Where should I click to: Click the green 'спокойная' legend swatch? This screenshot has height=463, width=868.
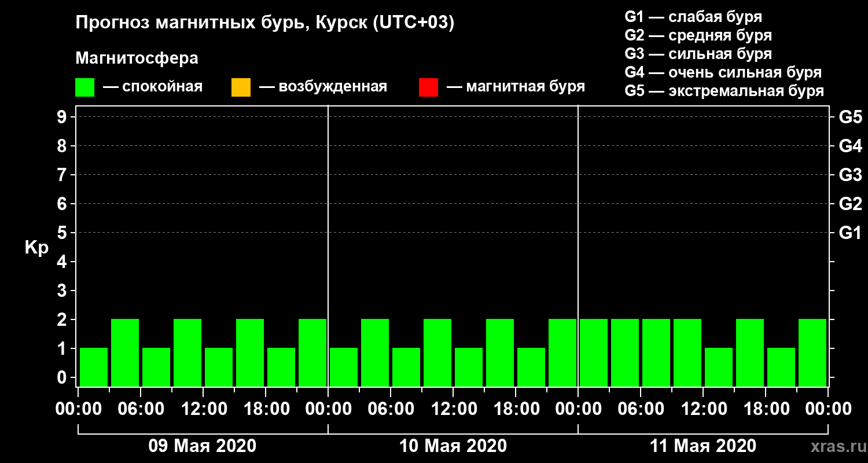point(85,87)
